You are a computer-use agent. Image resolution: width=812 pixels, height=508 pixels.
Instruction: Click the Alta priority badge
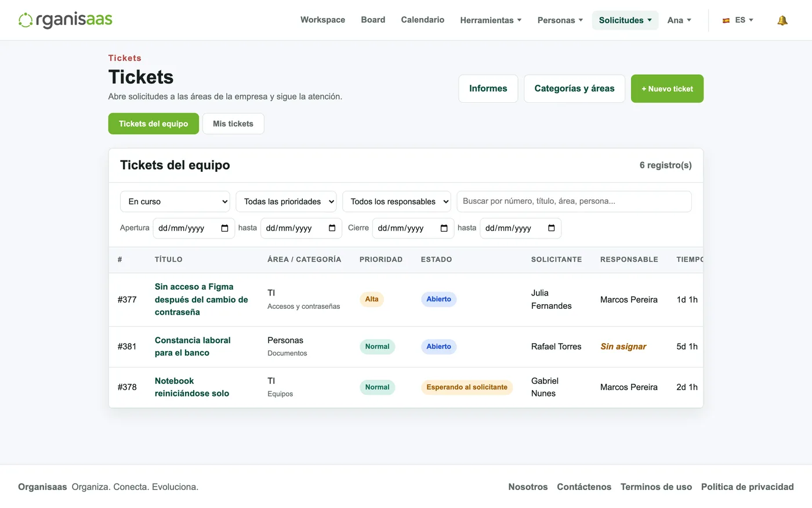372,300
